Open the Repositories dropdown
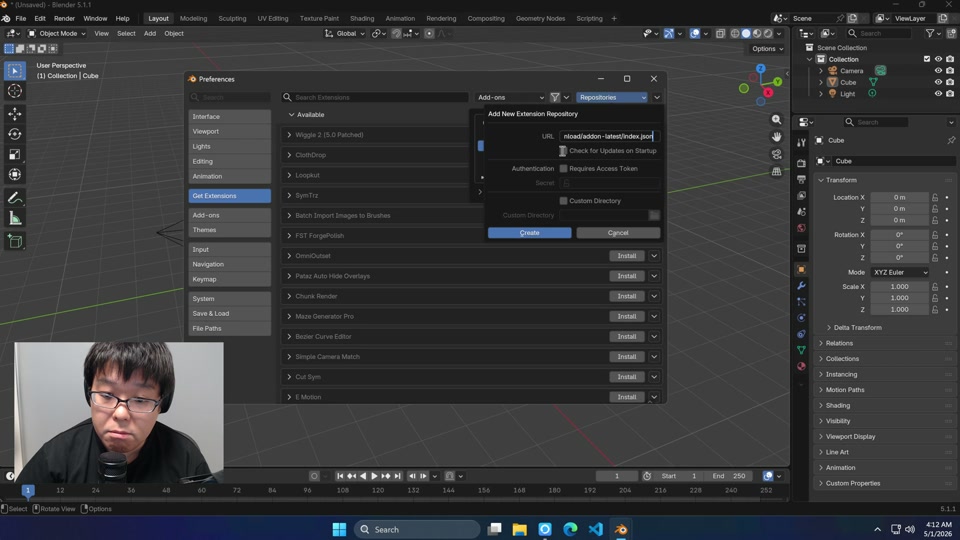960x540 pixels. pos(612,97)
